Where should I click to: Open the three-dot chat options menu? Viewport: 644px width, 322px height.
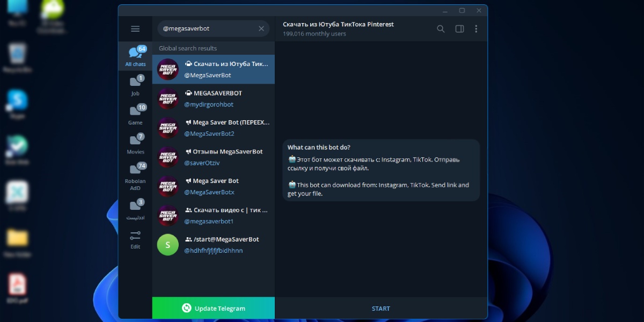point(476,29)
